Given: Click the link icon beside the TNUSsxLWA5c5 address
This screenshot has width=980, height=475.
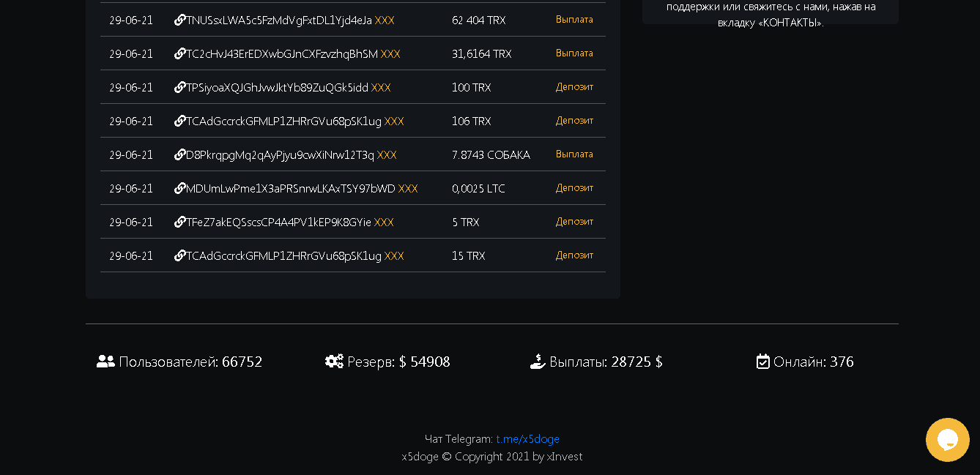Looking at the screenshot, I should pos(179,20).
